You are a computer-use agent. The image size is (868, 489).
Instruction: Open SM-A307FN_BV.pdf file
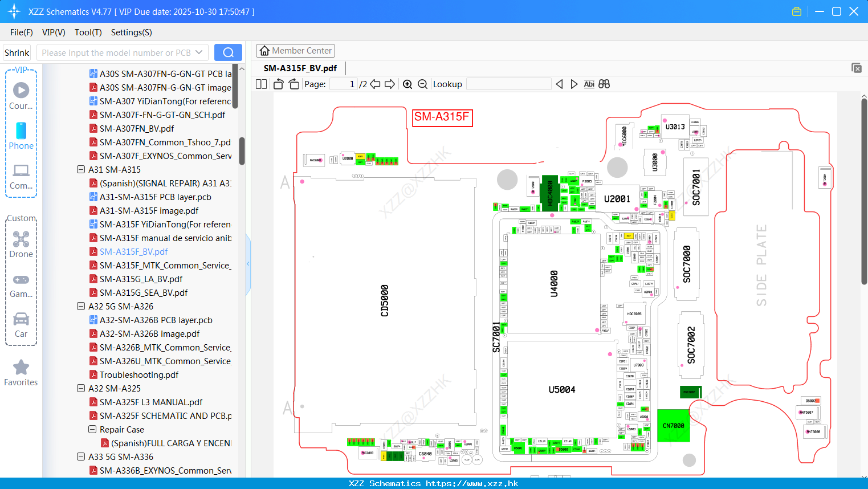pos(137,129)
